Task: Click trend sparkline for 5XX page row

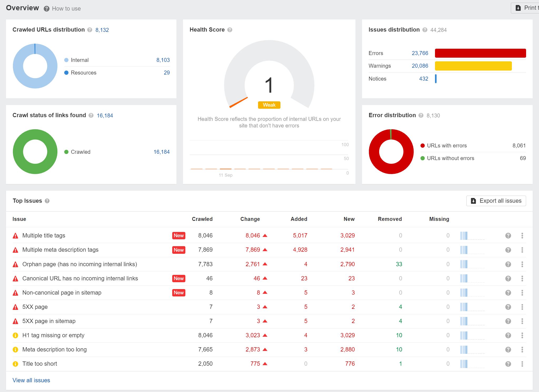Action: tap(472, 307)
